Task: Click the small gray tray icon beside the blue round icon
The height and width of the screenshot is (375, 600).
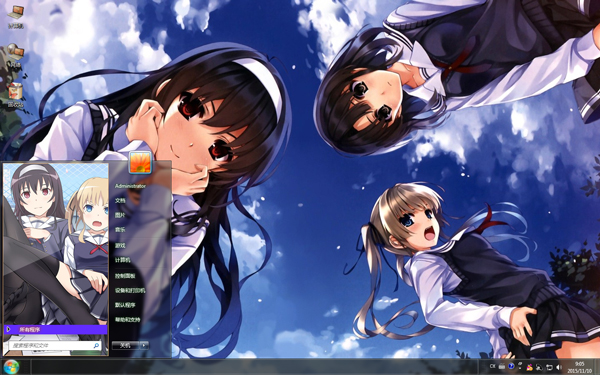Action: 520,365
